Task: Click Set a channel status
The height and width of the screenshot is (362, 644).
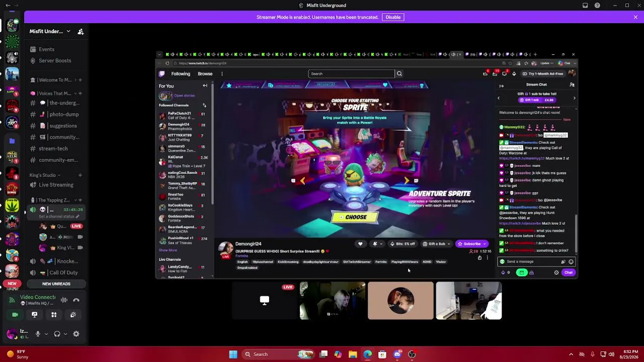Action: click(x=56, y=217)
